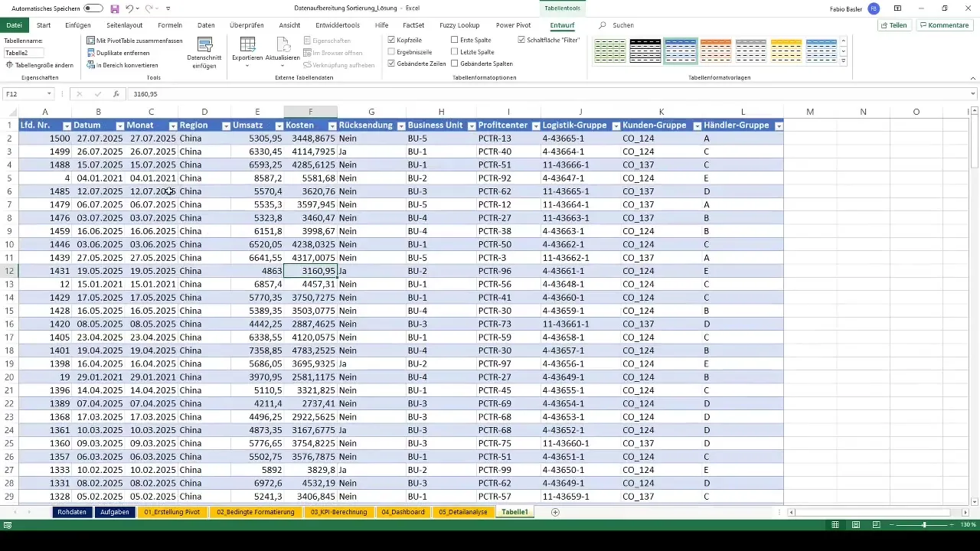
Task: Open the Business Unit filter dropdown
Action: click(x=471, y=126)
